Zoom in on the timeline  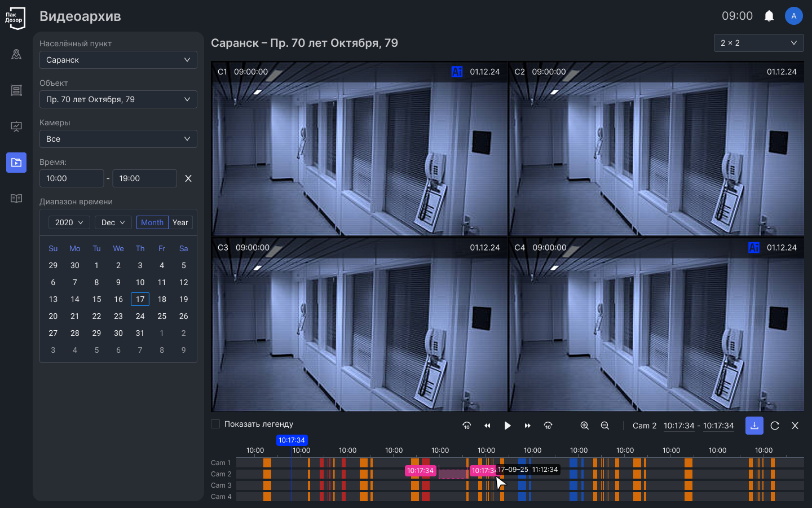coord(584,426)
